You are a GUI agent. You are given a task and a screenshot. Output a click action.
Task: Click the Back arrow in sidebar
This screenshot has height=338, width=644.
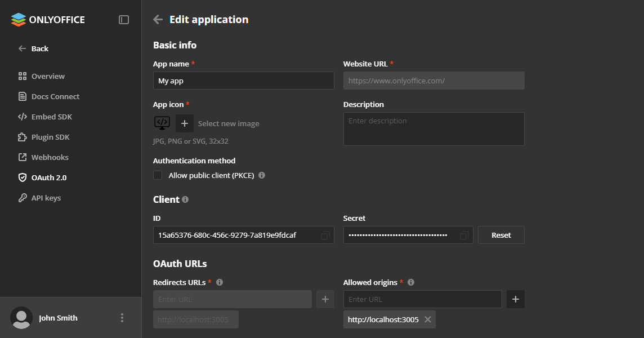click(x=22, y=48)
